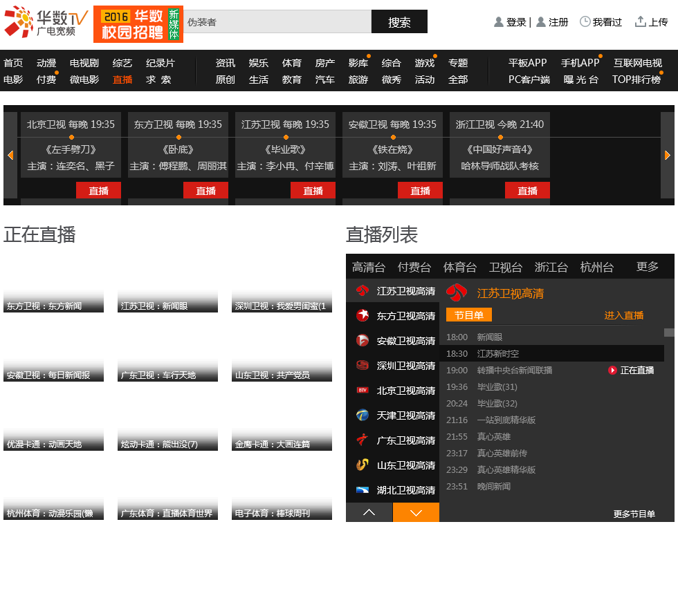Open 杭州体育：动漫乐园 live thumbnail

coord(54,492)
